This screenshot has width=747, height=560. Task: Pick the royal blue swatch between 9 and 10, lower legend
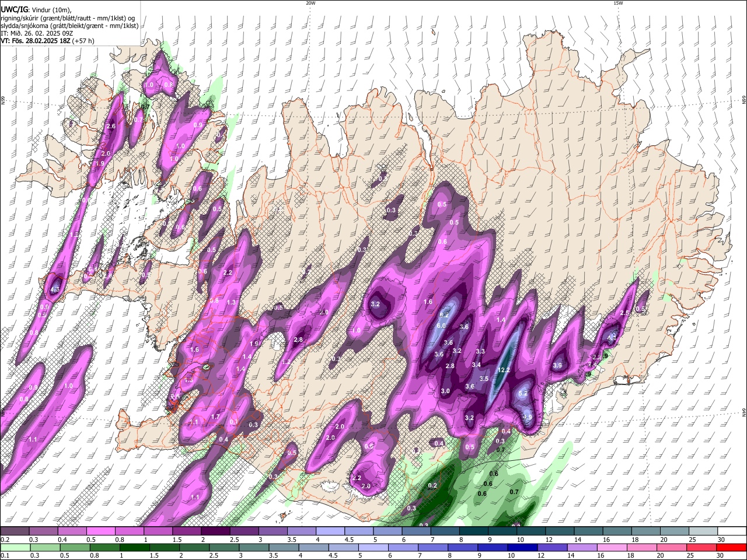tap(493, 548)
